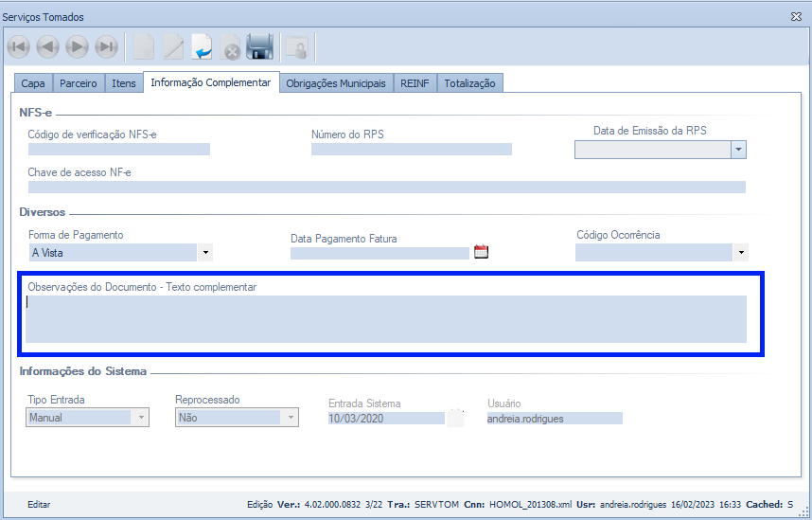Go to the previous record
The height and width of the screenshot is (520, 812).
[48, 46]
